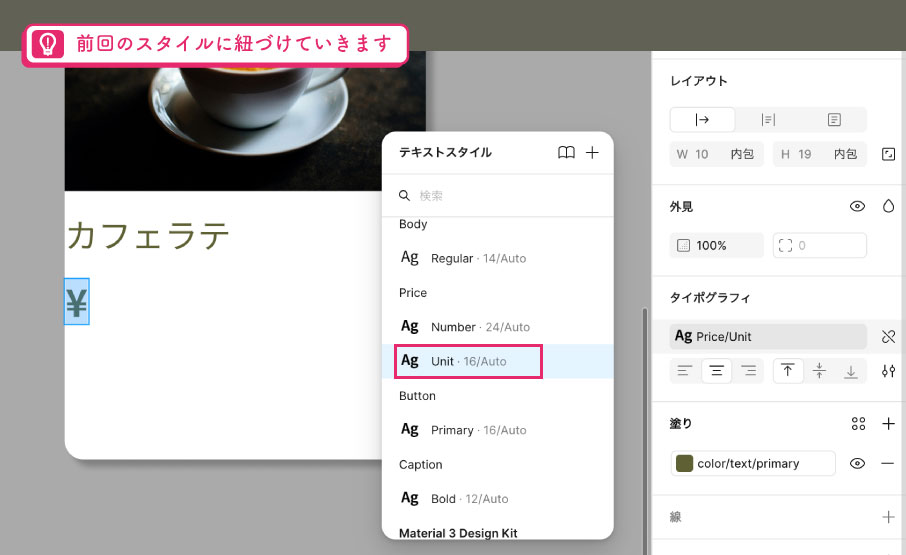Set auto width text resizing

click(x=703, y=120)
